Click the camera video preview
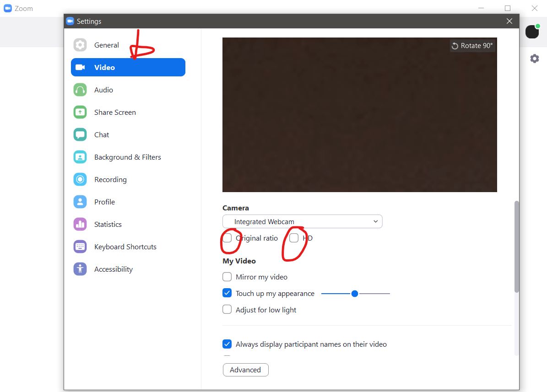547x392 pixels. [360, 115]
